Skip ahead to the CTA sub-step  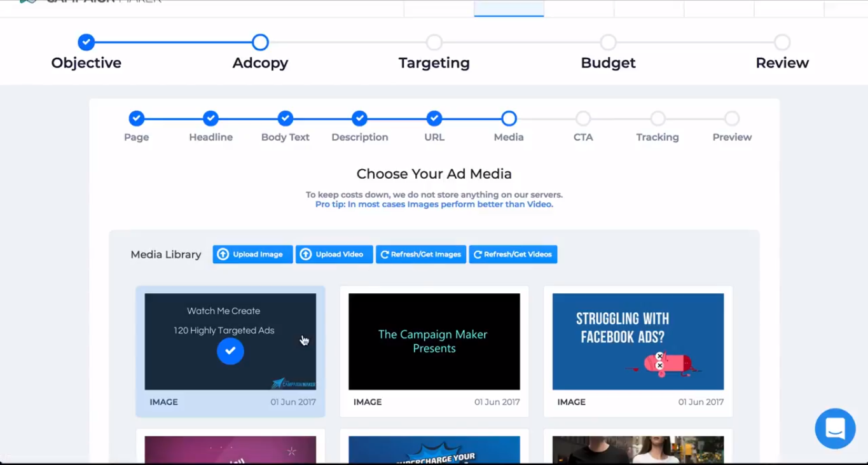click(583, 118)
